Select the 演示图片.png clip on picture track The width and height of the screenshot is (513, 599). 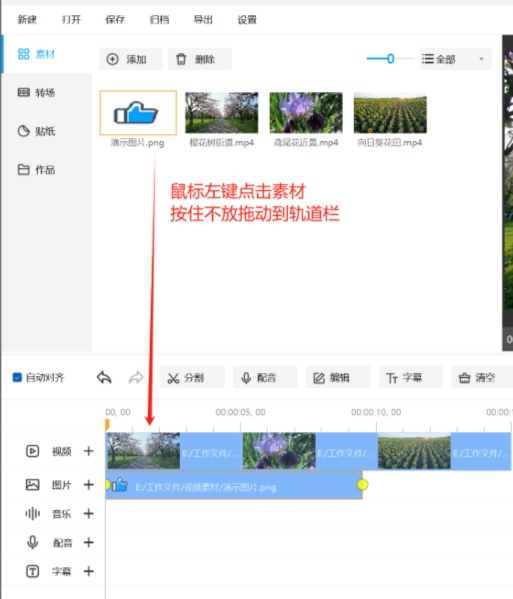234,485
